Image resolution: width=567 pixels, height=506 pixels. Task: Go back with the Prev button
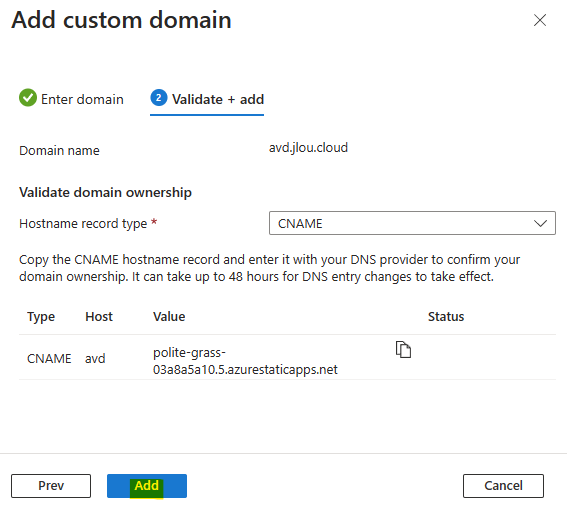pos(51,486)
